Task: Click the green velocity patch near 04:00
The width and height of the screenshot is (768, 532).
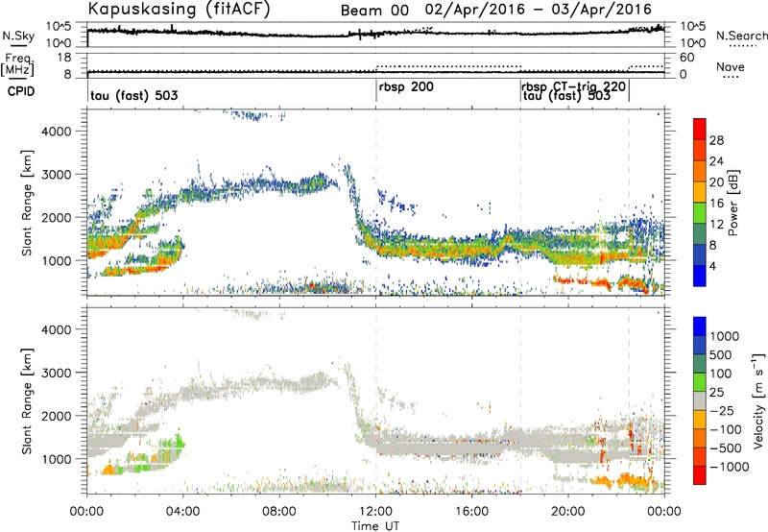Action: point(174,444)
